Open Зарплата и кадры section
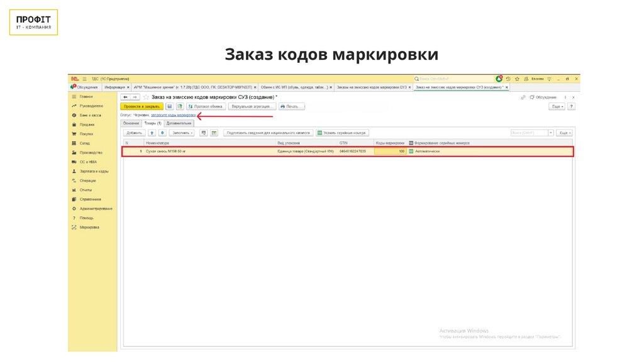The height and width of the screenshot is (362, 644). (x=94, y=172)
